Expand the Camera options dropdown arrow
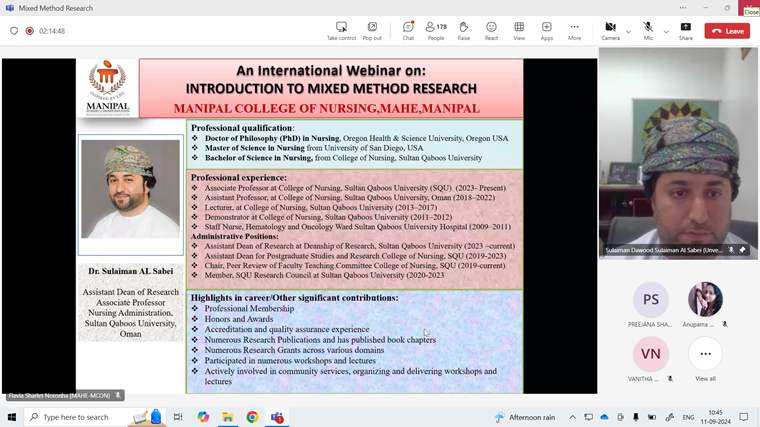This screenshot has width=760, height=427. pyautogui.click(x=628, y=31)
